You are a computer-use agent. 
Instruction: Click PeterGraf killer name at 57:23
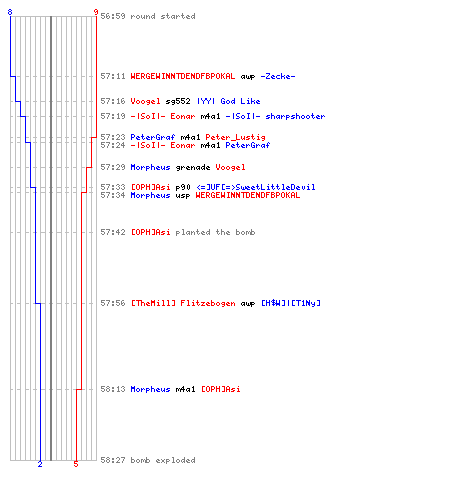tap(153, 137)
